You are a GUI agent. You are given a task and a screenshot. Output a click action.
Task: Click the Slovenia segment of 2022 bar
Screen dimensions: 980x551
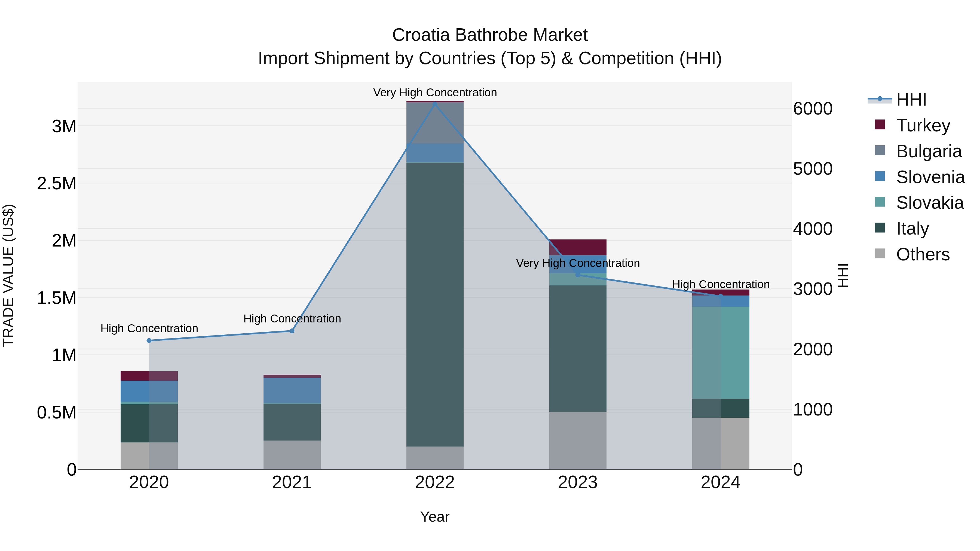tap(435, 153)
